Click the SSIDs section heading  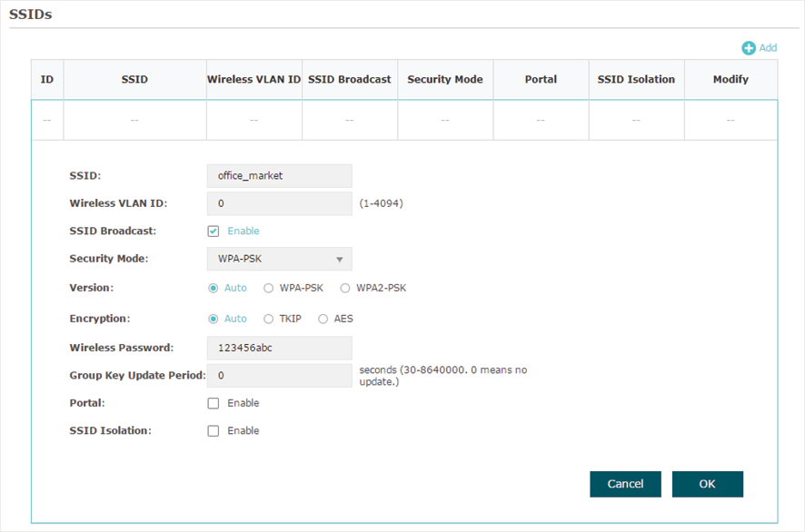30,15
